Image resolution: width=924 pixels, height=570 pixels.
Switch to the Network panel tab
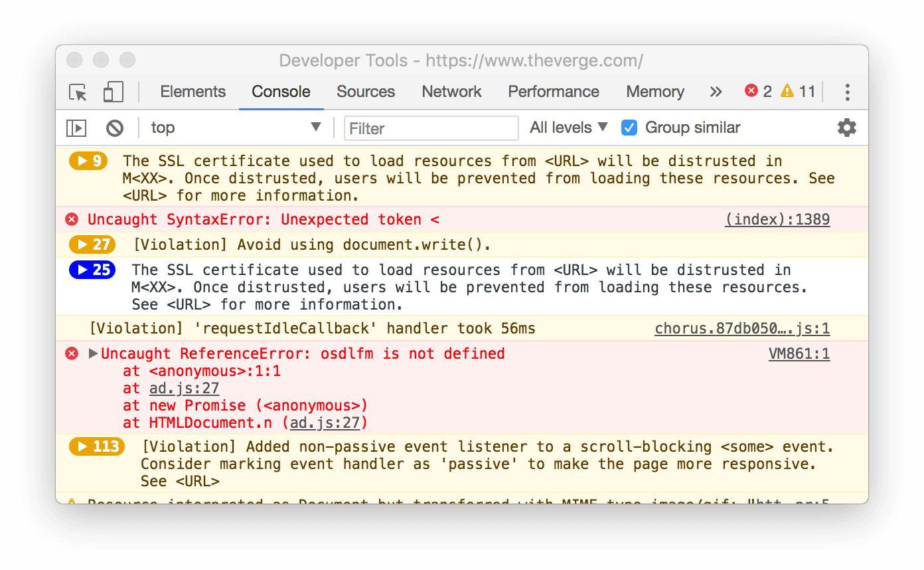click(451, 92)
